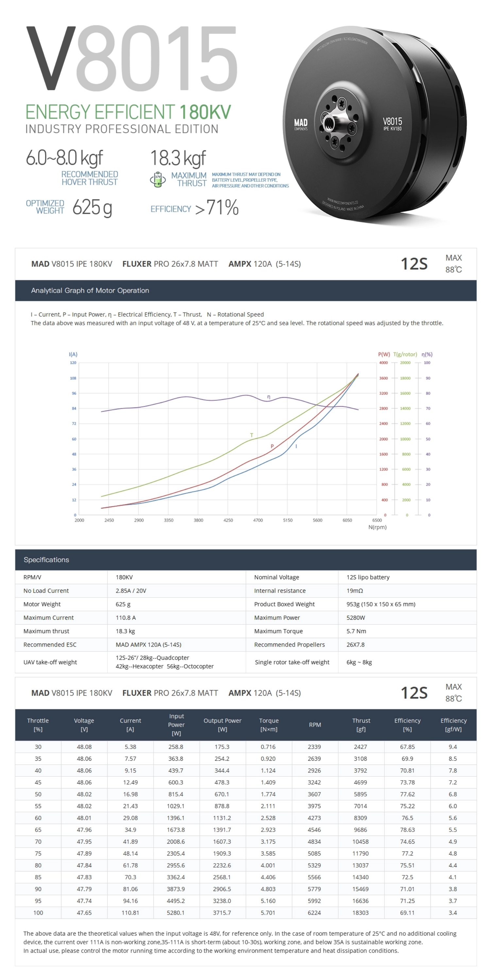Screen dimensions: 488x980
Task: Click the large V8015 title
Action: [132, 58]
